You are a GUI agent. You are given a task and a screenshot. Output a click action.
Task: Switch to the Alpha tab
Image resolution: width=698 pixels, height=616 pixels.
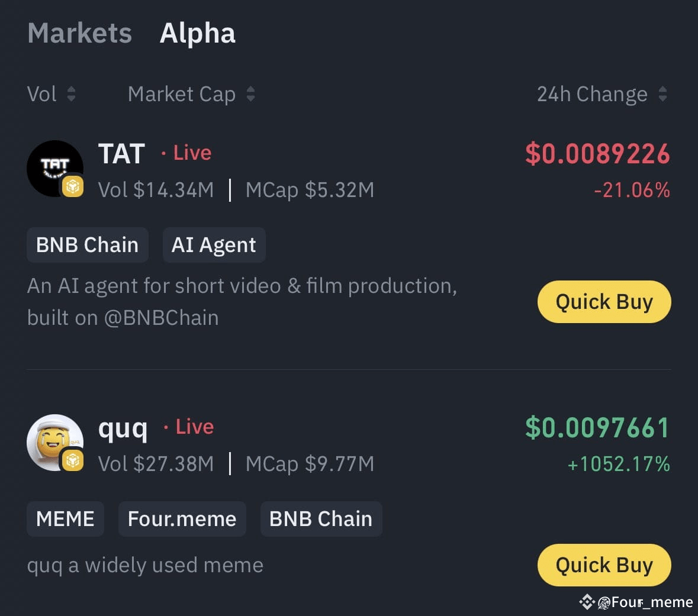coord(197,34)
